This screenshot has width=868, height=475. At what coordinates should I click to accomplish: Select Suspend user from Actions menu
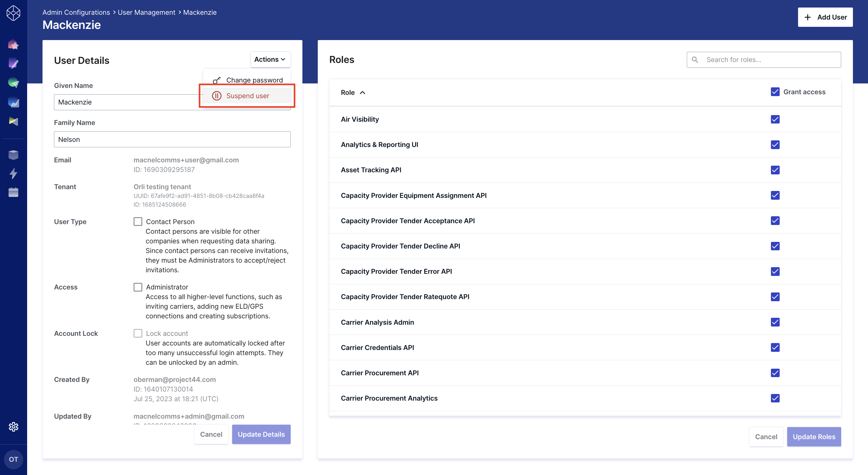[x=248, y=95]
